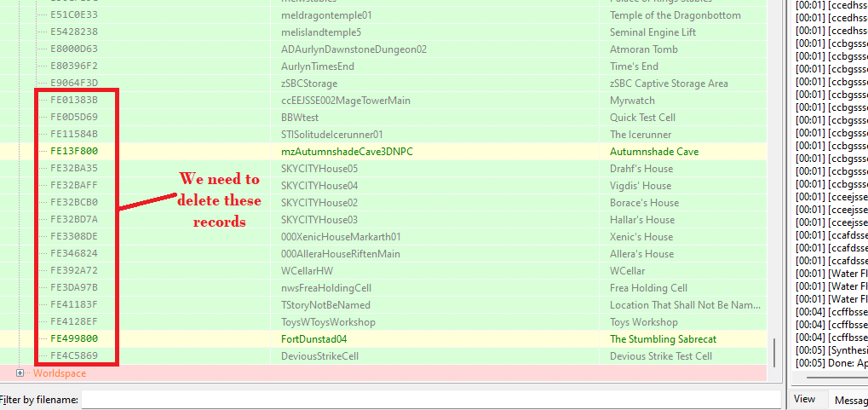Viewport: 868px width, 410px height.
Task: Click the name Drahf's House
Action: point(641,169)
